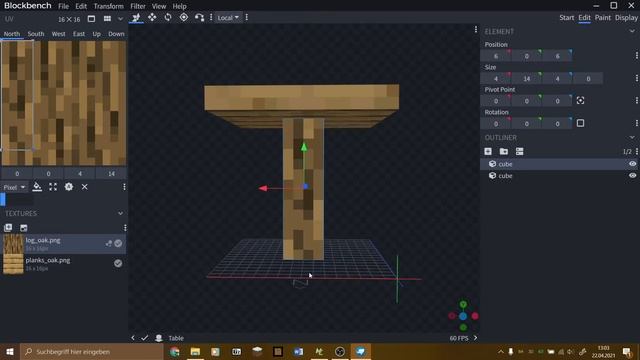
Task: Click the UV maximize face icon
Action: [53, 187]
